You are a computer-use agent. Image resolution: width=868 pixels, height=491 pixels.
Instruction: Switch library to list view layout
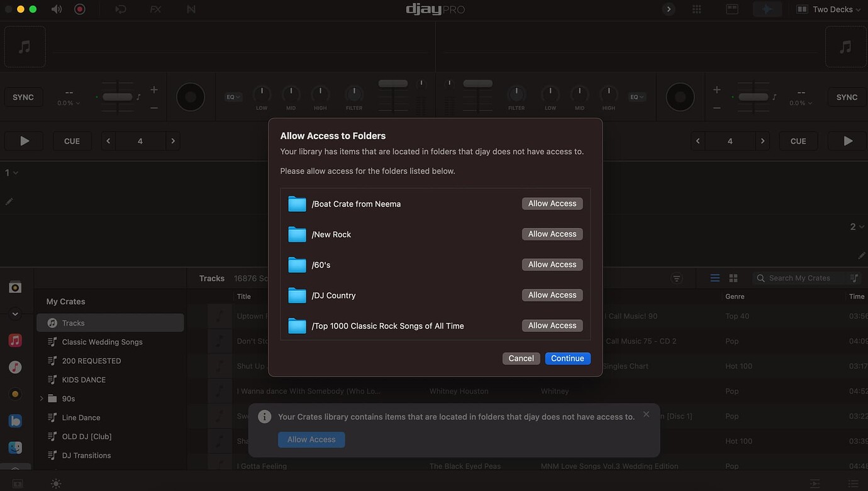click(715, 278)
